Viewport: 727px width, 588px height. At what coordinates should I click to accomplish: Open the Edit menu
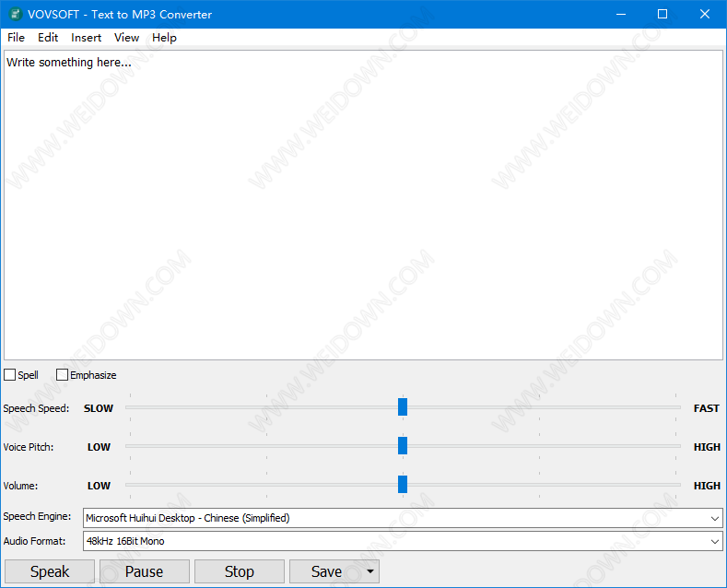point(48,38)
